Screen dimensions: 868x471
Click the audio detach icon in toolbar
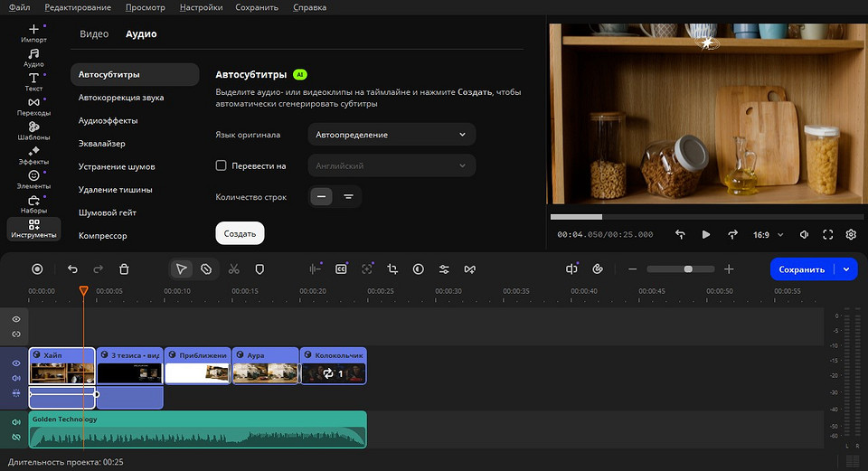[x=571, y=269]
